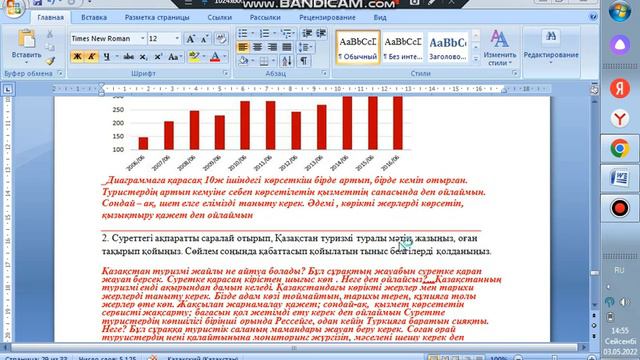Viewport: 640px width, 360px height.
Task: Open the Буфер обмена dialog launcher
Action: (x=60, y=73)
